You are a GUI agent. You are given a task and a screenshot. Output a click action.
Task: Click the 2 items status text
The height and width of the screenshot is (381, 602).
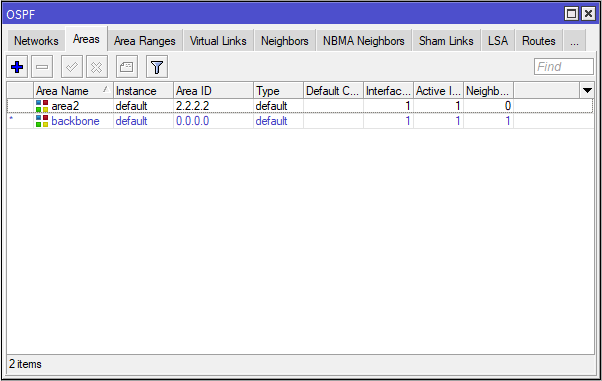click(25, 364)
